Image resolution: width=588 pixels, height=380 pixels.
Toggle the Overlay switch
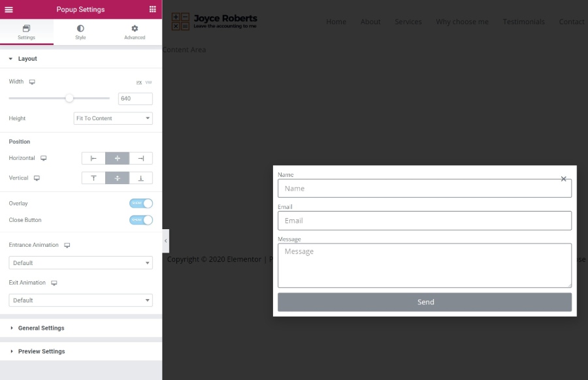(x=141, y=203)
